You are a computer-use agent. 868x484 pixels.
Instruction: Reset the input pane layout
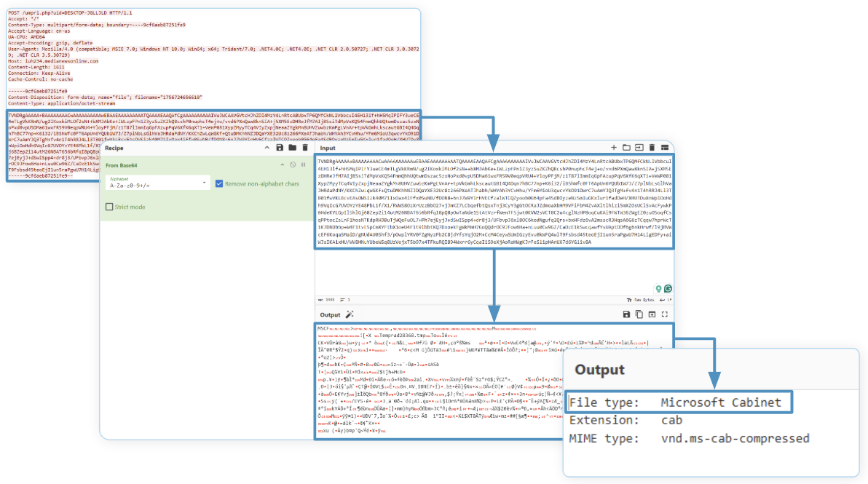tap(664, 148)
